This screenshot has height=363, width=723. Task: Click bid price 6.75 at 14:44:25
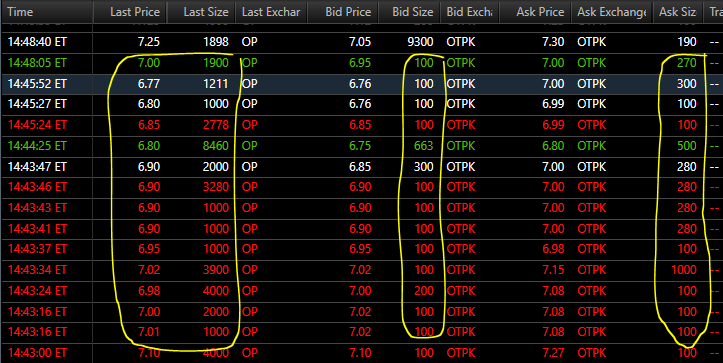tap(360, 146)
